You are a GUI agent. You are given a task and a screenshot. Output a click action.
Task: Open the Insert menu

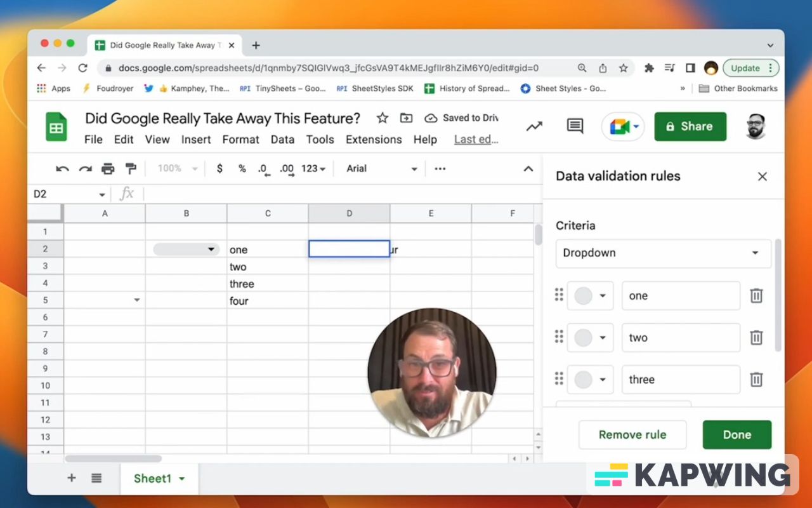[196, 140]
